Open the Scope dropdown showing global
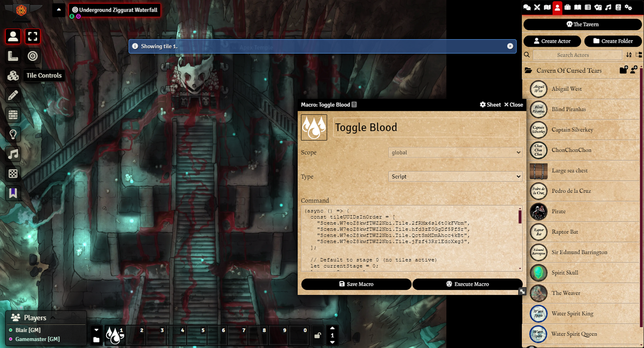This screenshot has height=348, width=644. (x=455, y=152)
